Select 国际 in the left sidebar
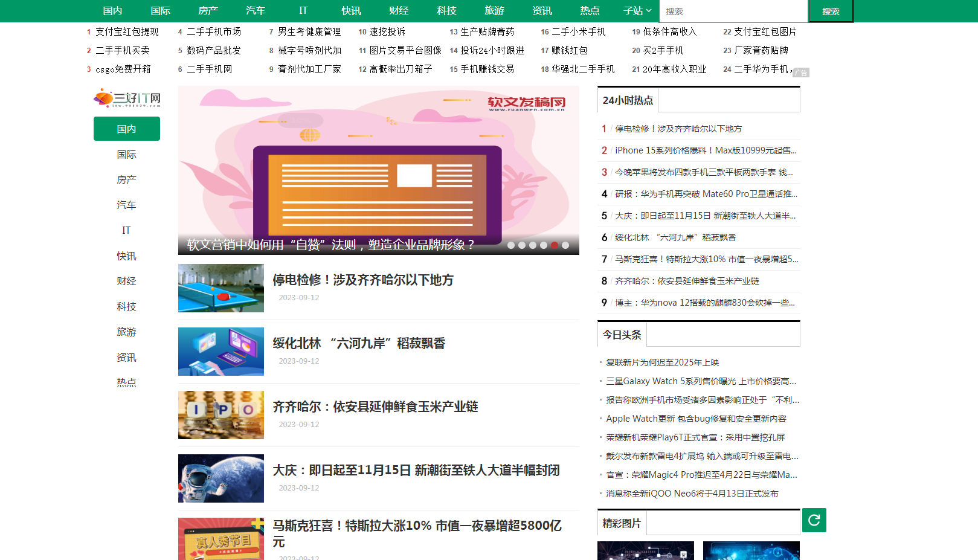Screen dimensions: 978x560 [127, 155]
